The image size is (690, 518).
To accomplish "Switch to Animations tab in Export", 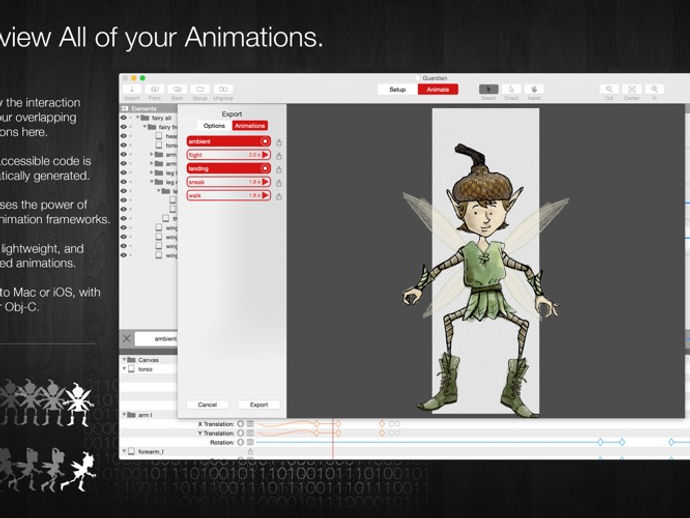I will tap(250, 126).
